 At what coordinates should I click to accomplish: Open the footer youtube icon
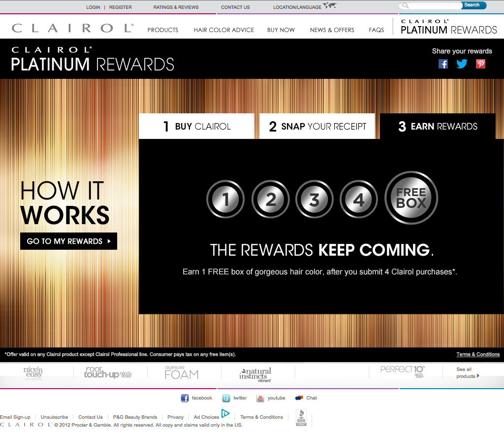260,398
